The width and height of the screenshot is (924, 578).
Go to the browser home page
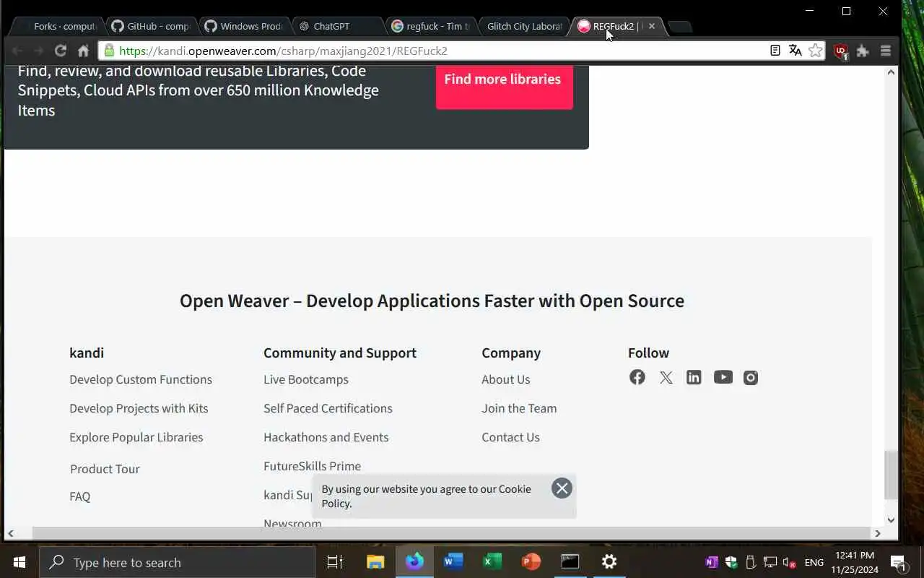point(83,51)
